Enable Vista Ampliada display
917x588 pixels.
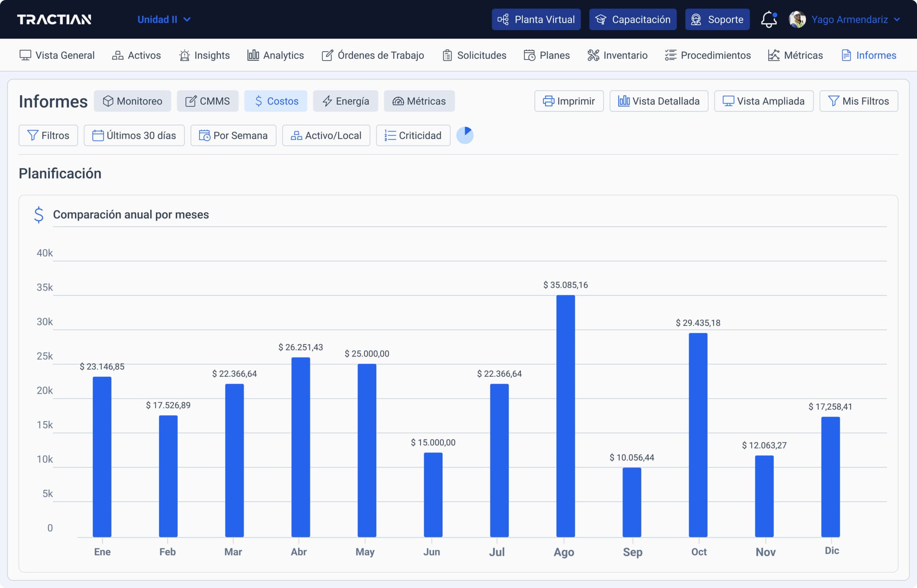tap(763, 101)
